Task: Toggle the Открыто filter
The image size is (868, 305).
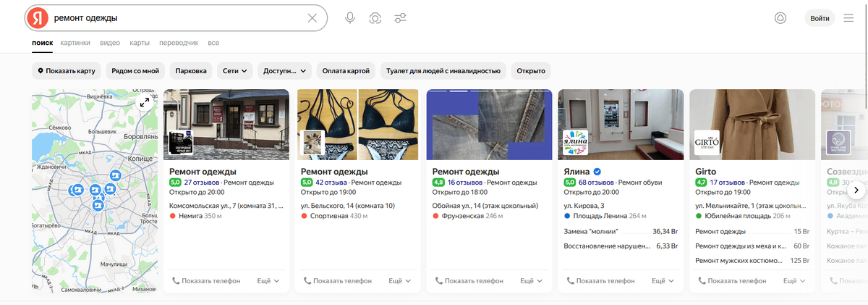Action: (531, 71)
